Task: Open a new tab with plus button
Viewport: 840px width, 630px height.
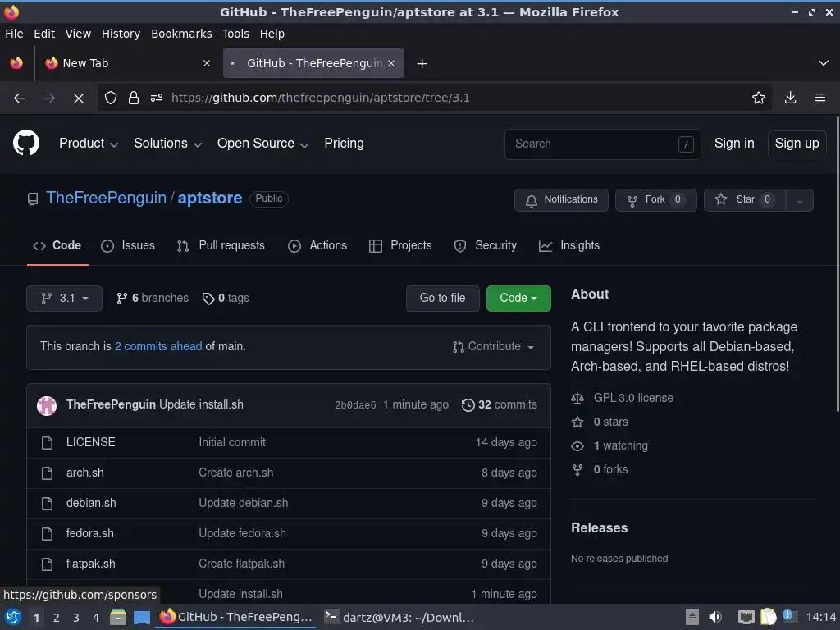Action: click(x=422, y=64)
